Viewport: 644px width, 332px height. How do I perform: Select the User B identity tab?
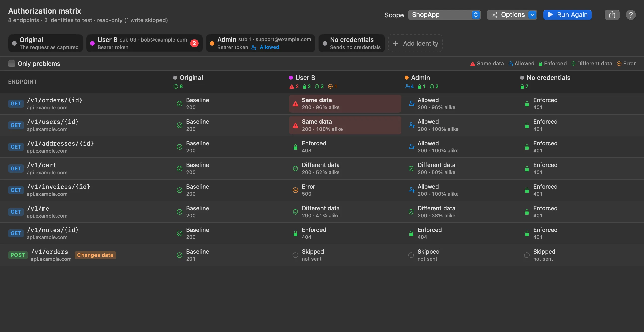[x=144, y=43]
